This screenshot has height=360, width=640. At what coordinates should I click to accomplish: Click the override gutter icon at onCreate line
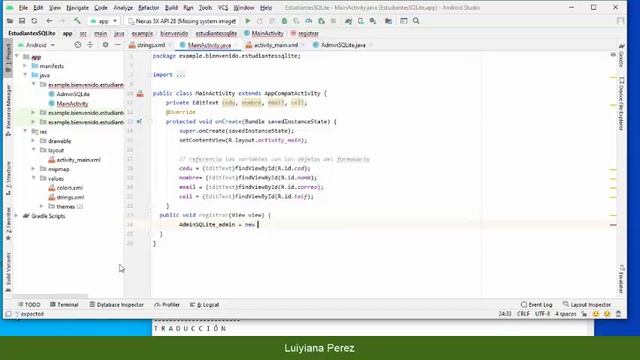[x=139, y=121]
